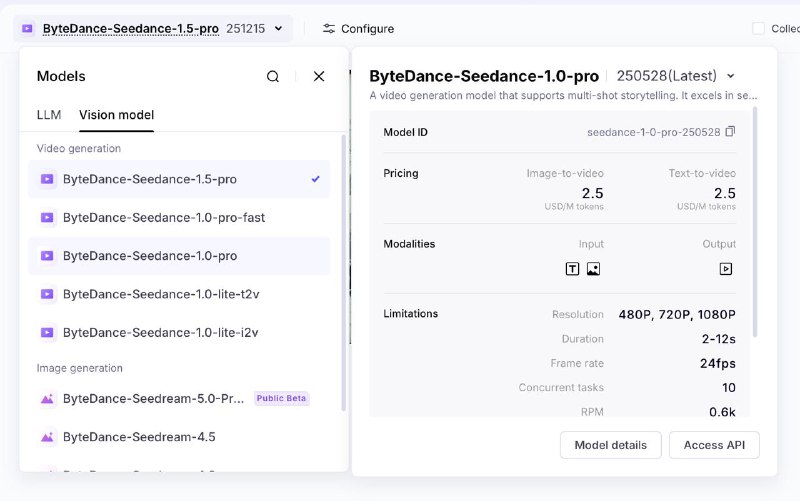Open Model details
Image resolution: width=800 pixels, height=501 pixels.
[x=611, y=445]
